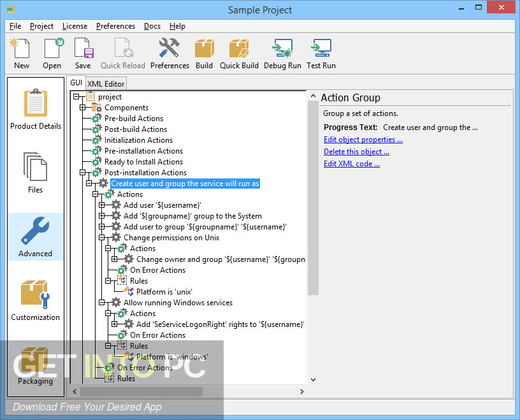The height and width of the screenshot is (420, 520).
Task: Select the 'Platform is 'unix'' rule row
Action: click(x=164, y=292)
